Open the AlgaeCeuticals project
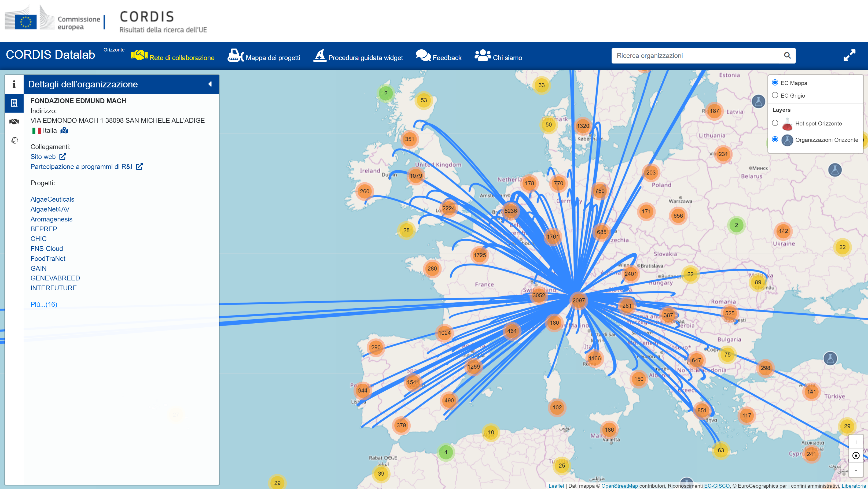Viewport: 868px width, 489px height. click(52, 199)
